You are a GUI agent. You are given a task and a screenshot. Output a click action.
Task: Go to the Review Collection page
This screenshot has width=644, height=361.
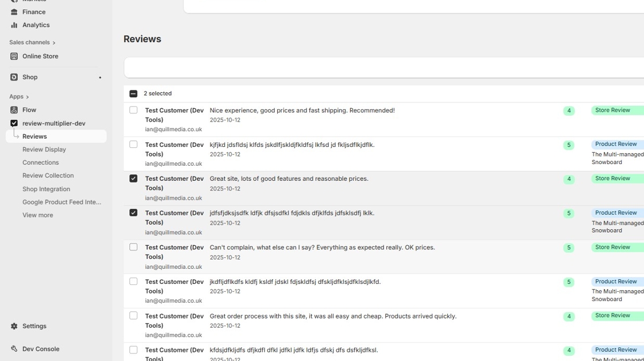(x=48, y=175)
